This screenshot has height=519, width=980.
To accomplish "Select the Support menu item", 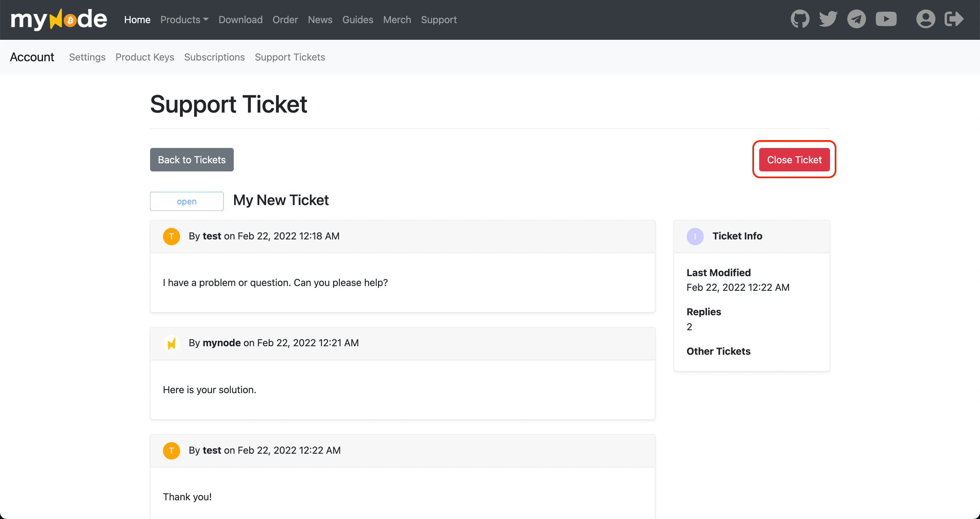I will tap(438, 20).
